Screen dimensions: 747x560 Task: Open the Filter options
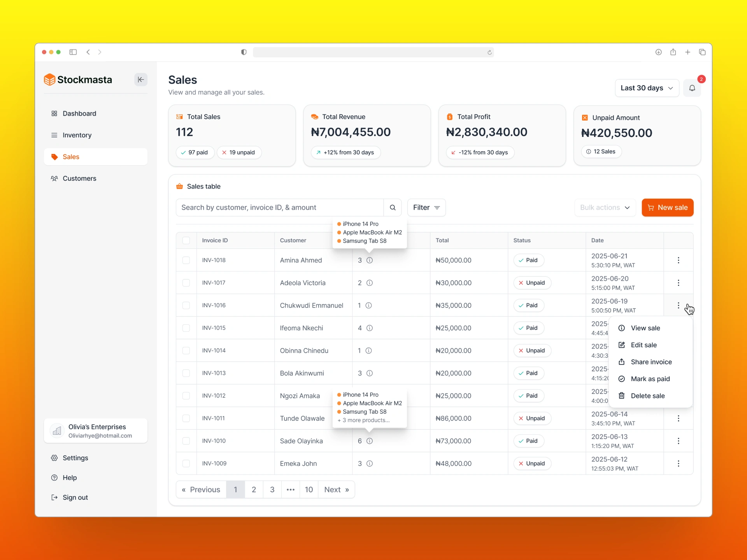point(426,208)
